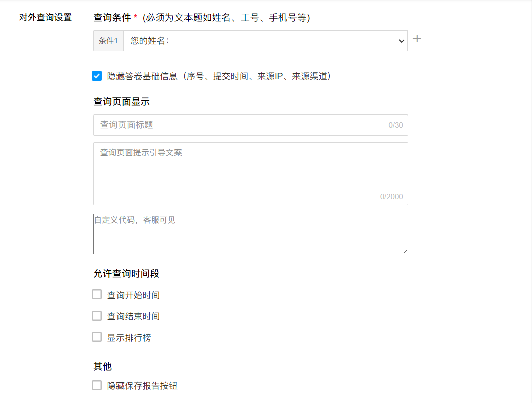The image size is (532, 403).
Task: Enable the 查询开始时间 checkbox
Action: (97, 294)
